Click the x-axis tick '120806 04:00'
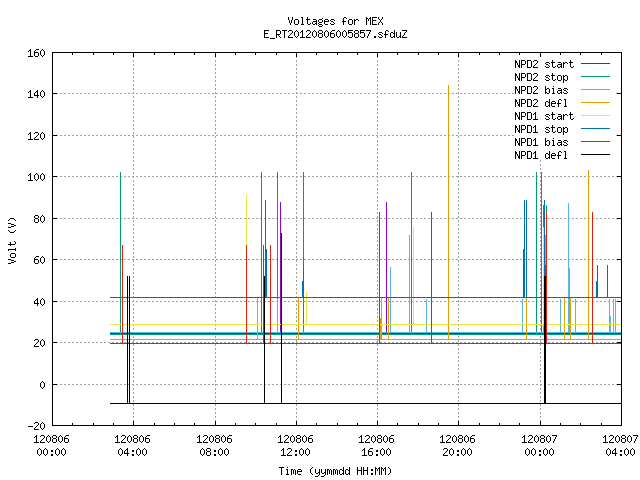The image size is (640, 480). coord(132,446)
